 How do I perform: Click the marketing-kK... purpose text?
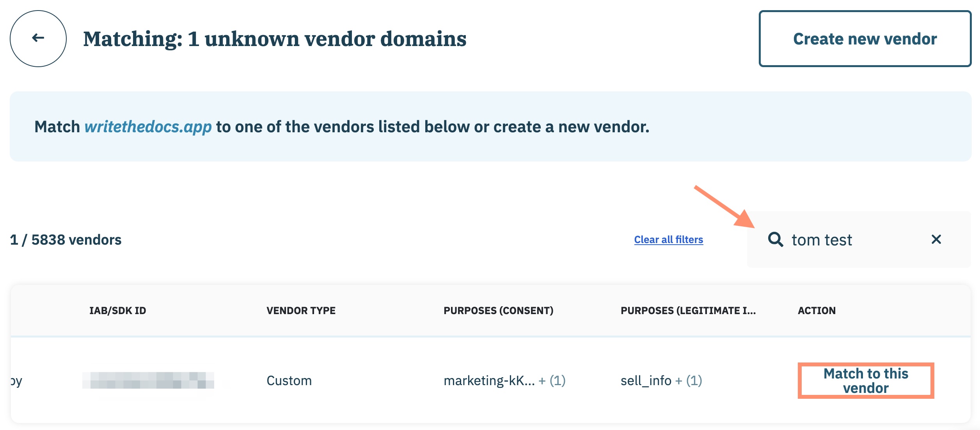pyautogui.click(x=489, y=380)
